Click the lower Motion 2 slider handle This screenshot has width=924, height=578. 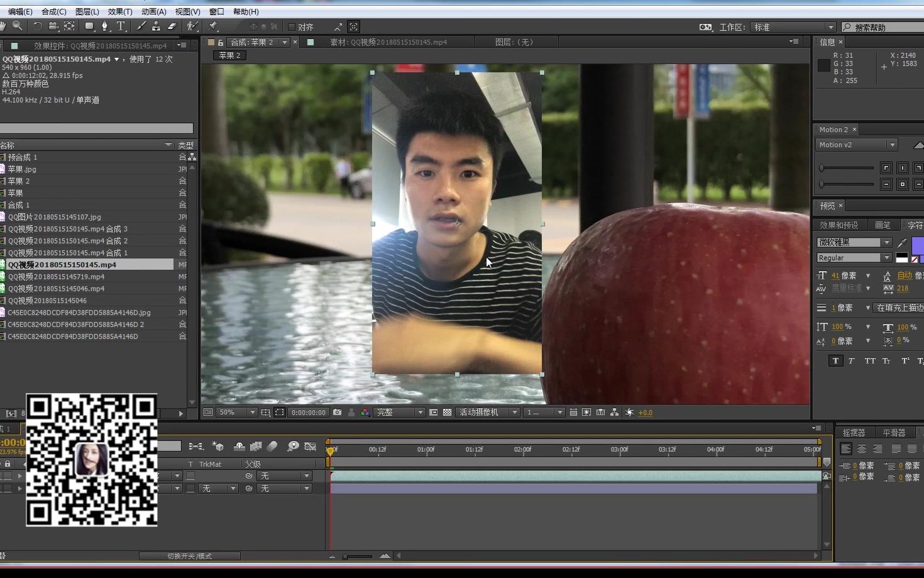tap(822, 184)
